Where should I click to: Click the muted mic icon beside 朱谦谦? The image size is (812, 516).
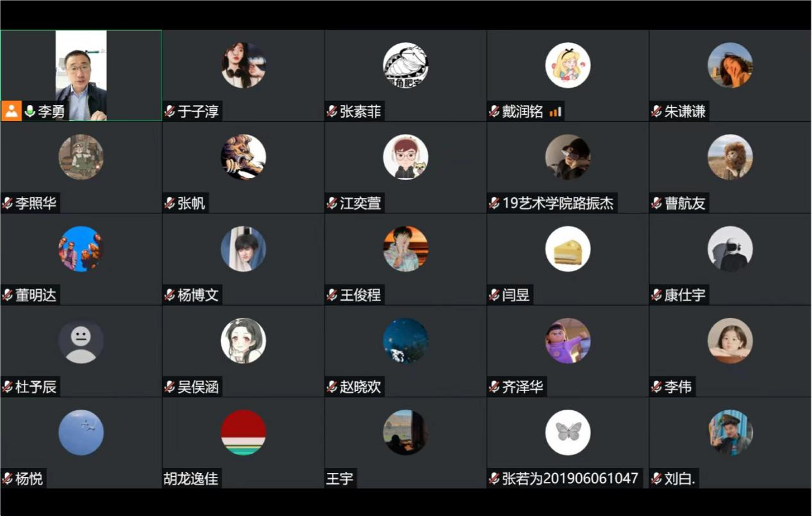click(656, 112)
